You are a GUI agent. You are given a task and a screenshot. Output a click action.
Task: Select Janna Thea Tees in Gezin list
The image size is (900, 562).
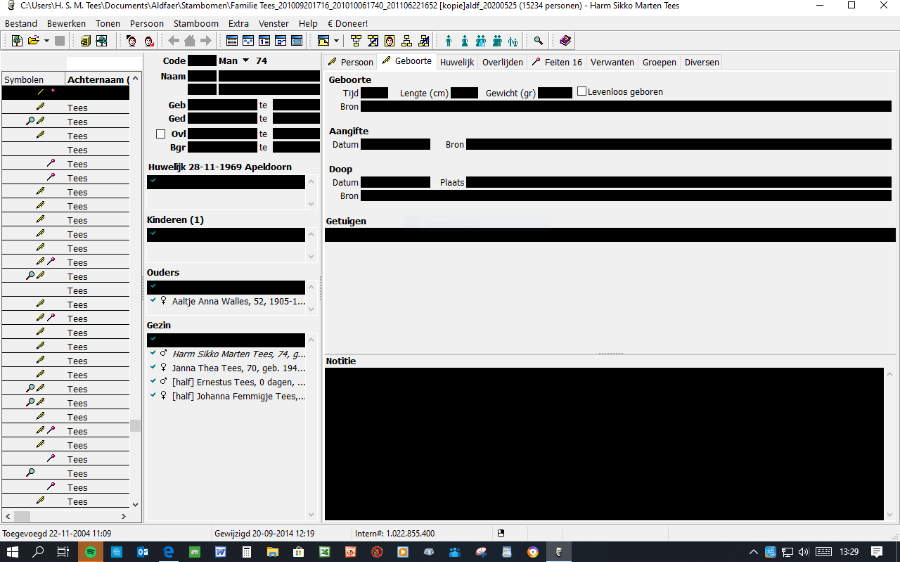coord(236,368)
